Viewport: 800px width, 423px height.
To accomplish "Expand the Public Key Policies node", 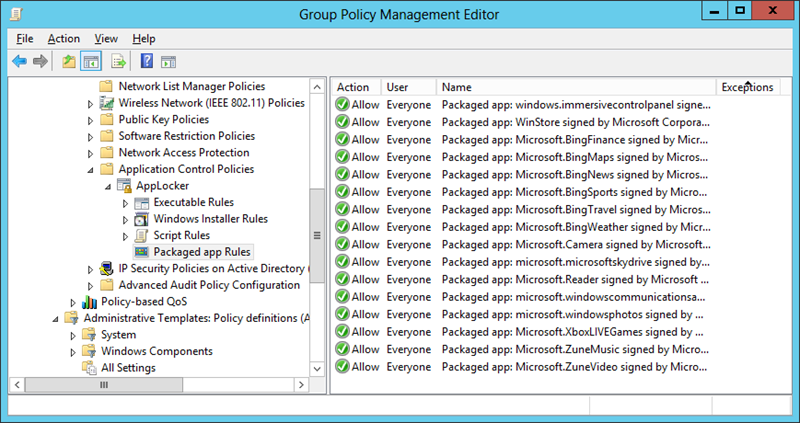I will (x=91, y=120).
